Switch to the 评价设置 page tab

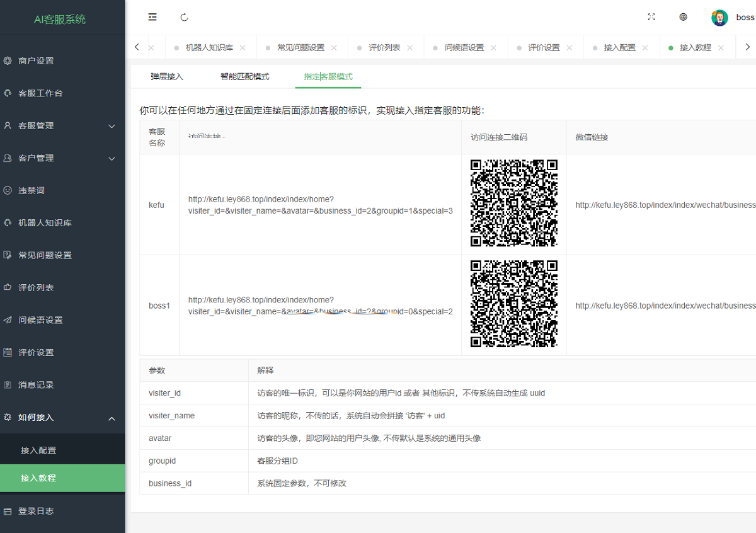(544, 48)
